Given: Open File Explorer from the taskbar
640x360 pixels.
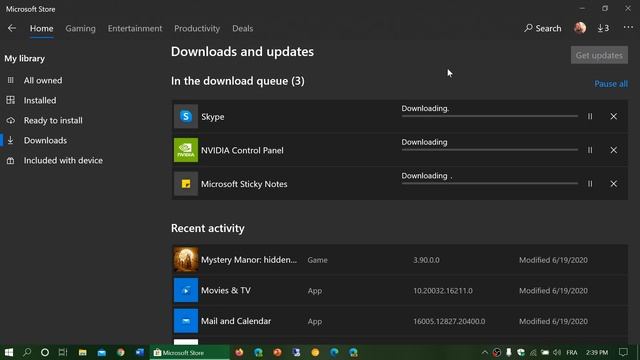Looking at the screenshot, I should pos(82,352).
